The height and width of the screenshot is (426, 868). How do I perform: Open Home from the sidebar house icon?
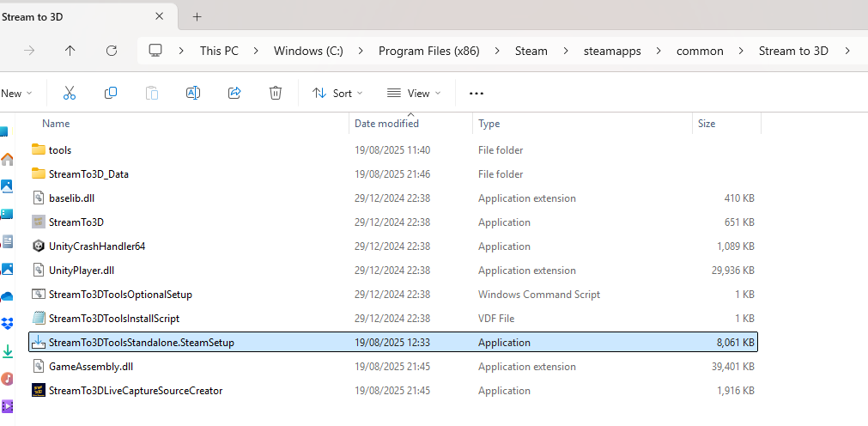point(7,160)
